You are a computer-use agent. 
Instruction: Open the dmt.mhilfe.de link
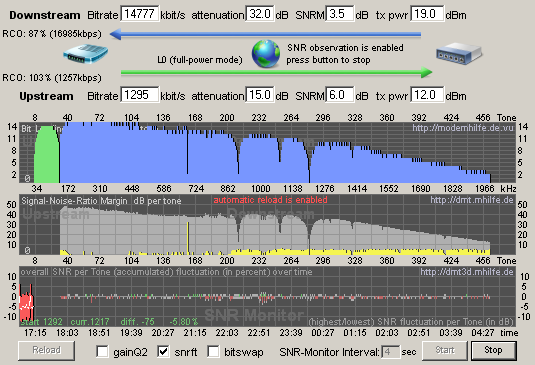tap(472, 200)
